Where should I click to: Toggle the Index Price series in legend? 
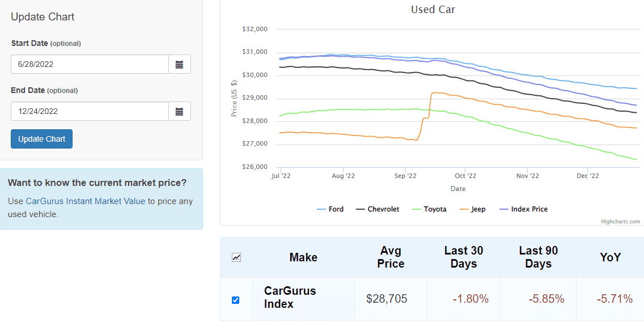pyautogui.click(x=523, y=209)
